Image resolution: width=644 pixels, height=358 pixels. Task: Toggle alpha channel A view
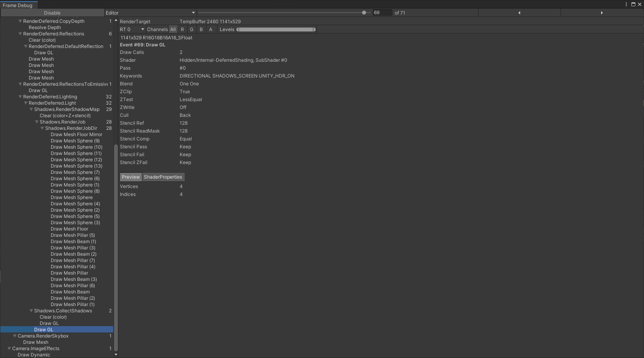[211, 30]
